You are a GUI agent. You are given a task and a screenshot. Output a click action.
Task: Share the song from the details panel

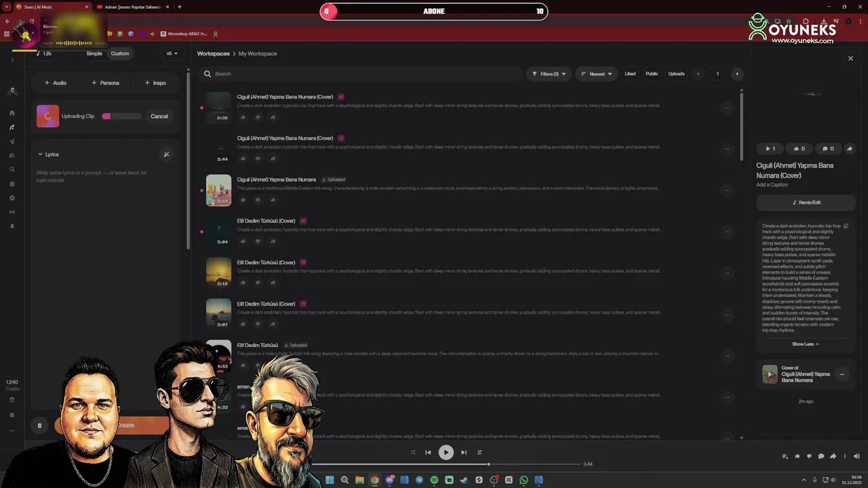[x=849, y=148]
